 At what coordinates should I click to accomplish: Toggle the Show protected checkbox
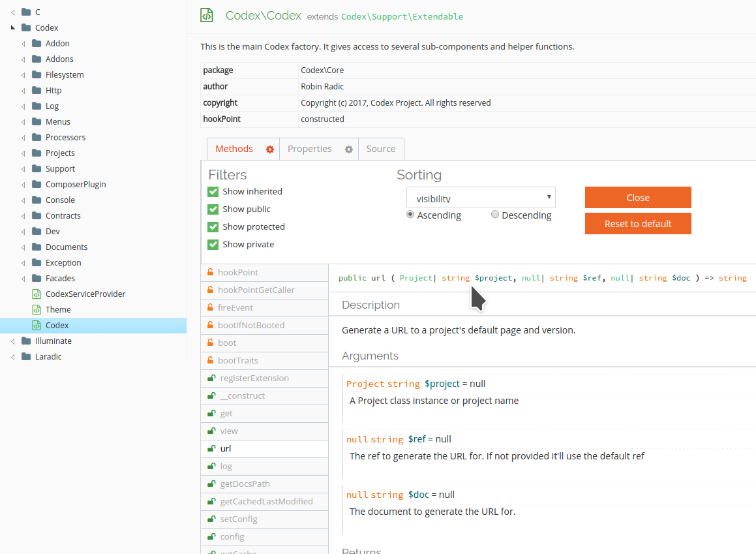pyautogui.click(x=213, y=226)
